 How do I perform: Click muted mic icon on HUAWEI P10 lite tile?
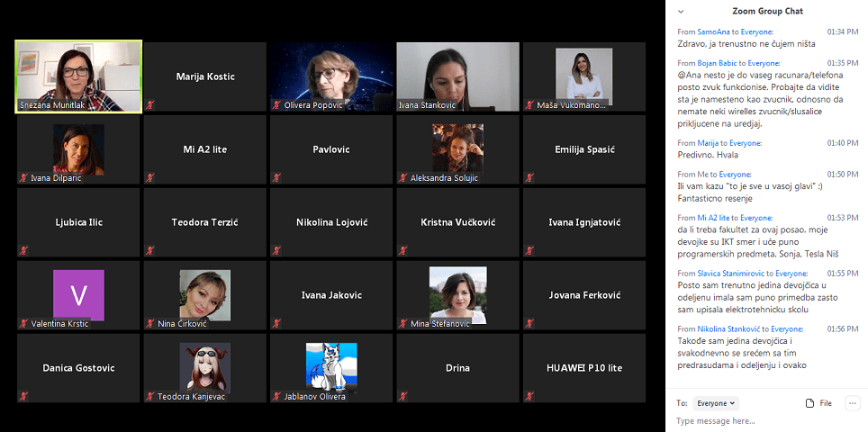(x=531, y=397)
